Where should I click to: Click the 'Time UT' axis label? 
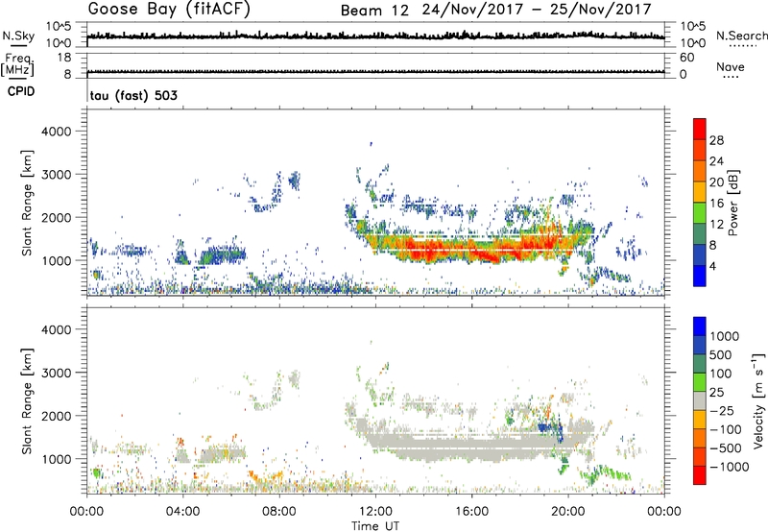[x=375, y=526]
